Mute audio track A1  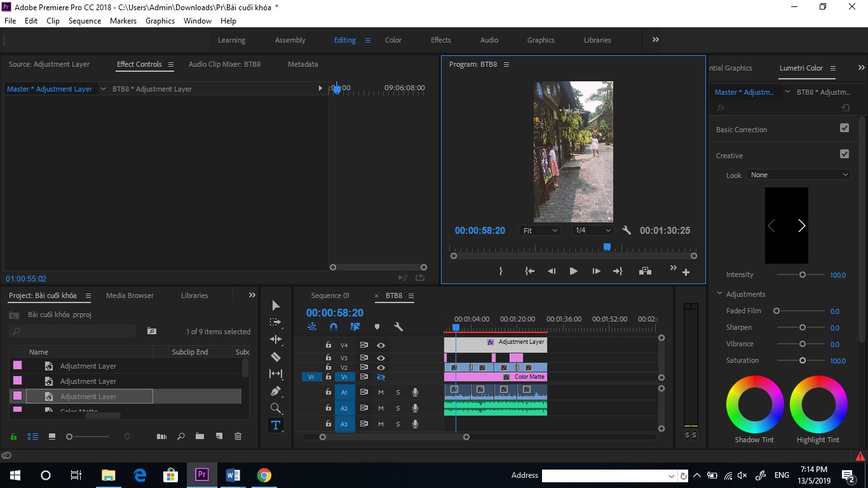pyautogui.click(x=381, y=392)
